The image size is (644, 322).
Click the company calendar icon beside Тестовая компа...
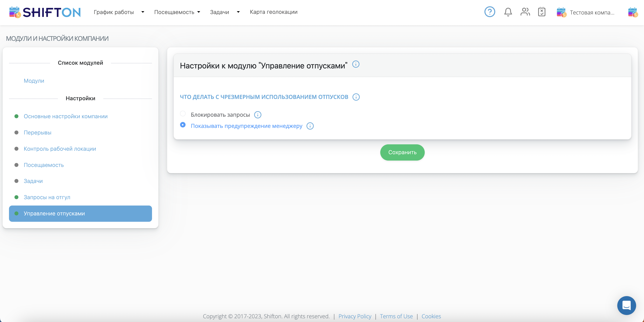click(561, 12)
